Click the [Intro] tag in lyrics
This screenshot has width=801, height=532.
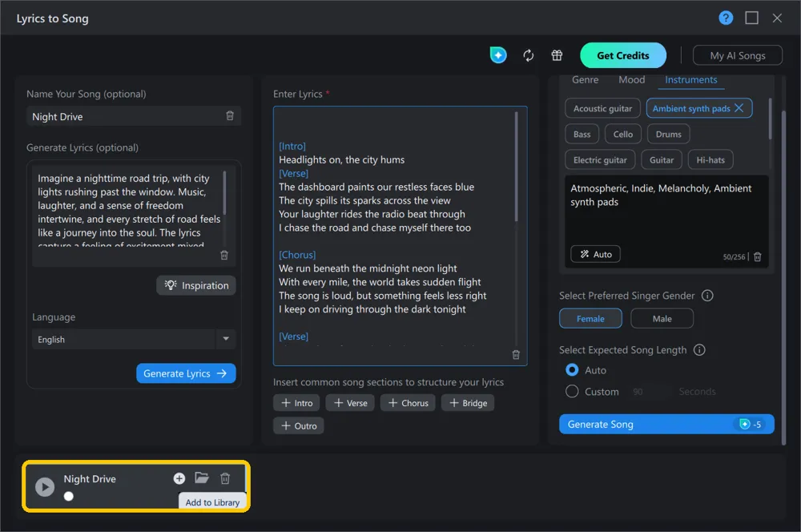click(292, 146)
